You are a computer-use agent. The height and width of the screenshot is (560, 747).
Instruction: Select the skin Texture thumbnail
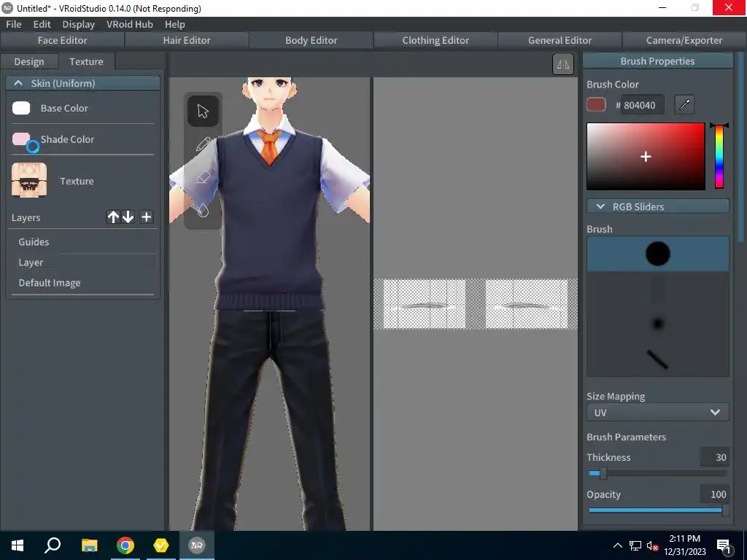pyautogui.click(x=29, y=180)
